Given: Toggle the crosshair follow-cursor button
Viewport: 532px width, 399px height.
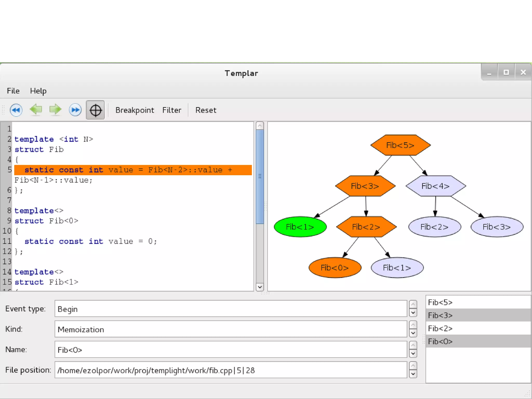Looking at the screenshot, I should (x=95, y=110).
